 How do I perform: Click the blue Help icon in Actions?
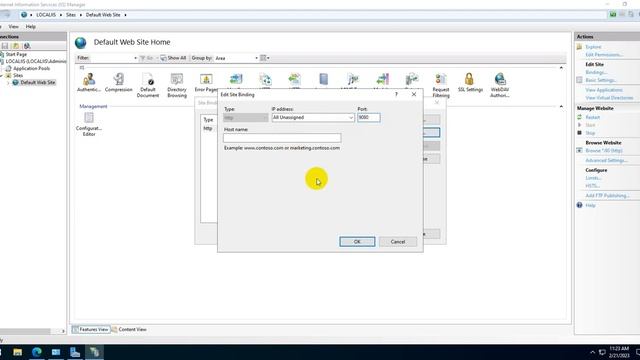click(x=579, y=205)
